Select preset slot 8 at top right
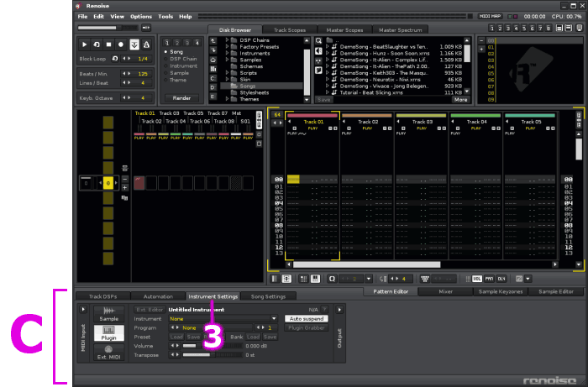 click(x=549, y=28)
